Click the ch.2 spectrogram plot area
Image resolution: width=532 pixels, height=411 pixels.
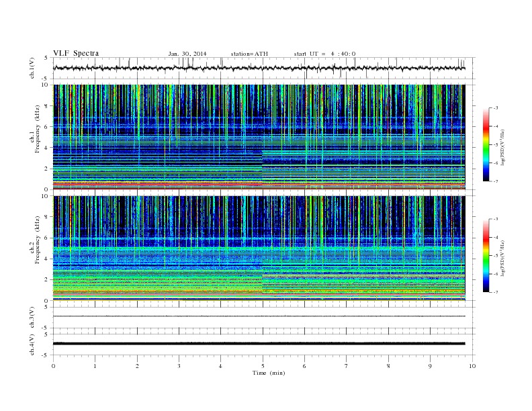[259, 248]
